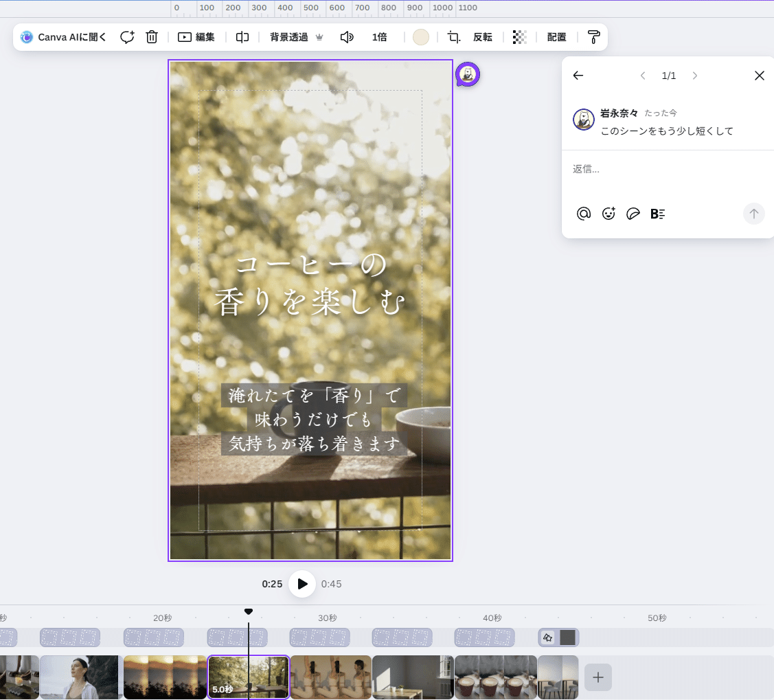774x700 pixels.
Task: Select the crop tool in the toolbar
Action: coord(453,37)
